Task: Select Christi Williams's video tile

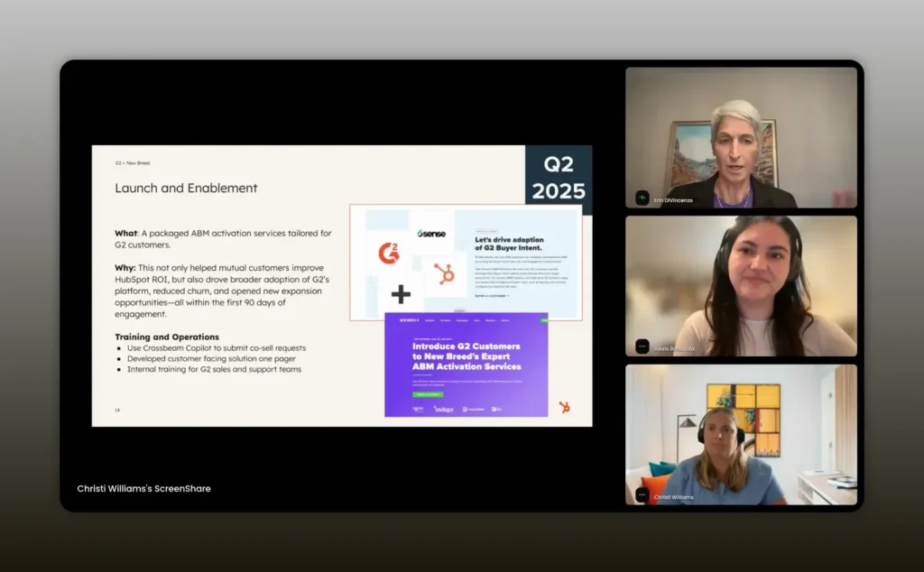Action: [x=741, y=434]
